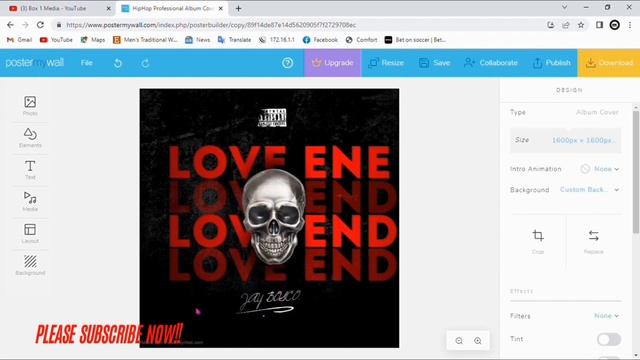Open the News bookmark

(198, 40)
